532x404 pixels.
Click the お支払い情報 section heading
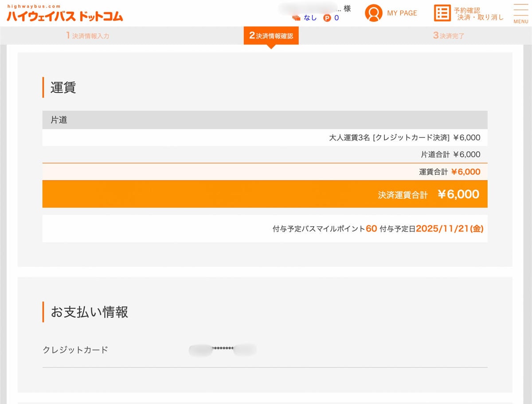tap(90, 312)
